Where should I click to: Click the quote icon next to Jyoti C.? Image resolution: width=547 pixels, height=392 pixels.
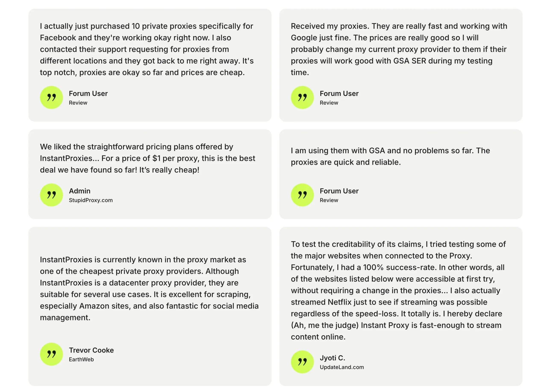[302, 362]
